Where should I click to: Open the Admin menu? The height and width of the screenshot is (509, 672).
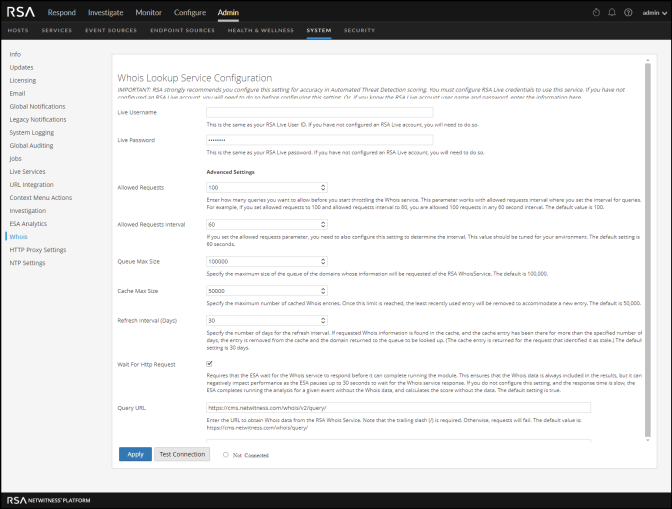pos(228,12)
